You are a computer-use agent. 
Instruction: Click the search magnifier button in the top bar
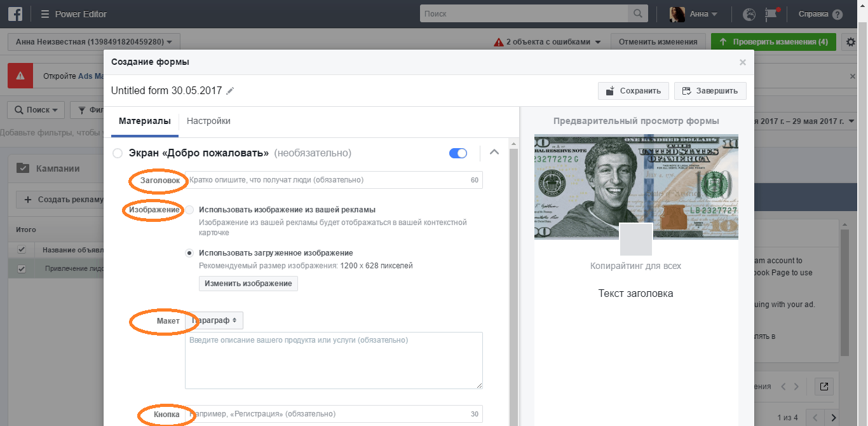click(637, 13)
